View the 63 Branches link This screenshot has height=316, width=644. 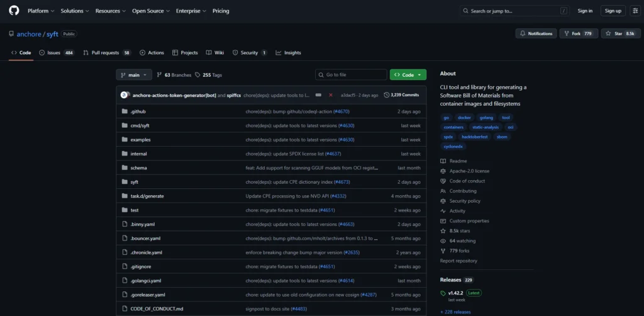tap(174, 75)
